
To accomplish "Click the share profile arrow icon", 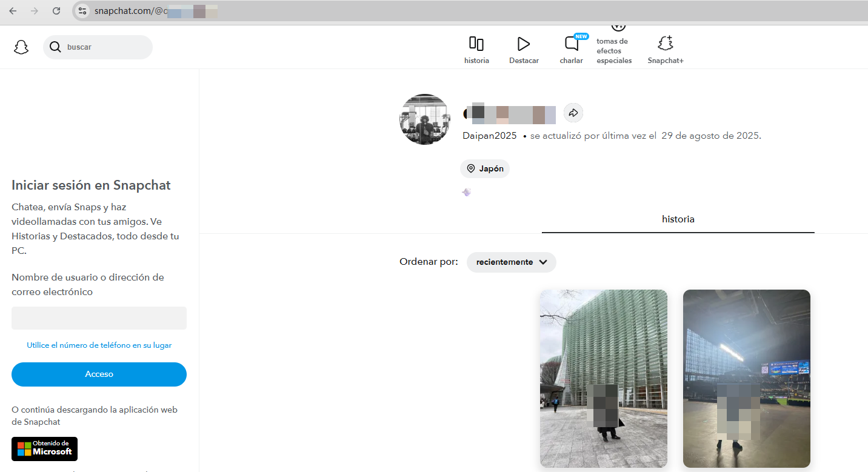I will coord(573,113).
